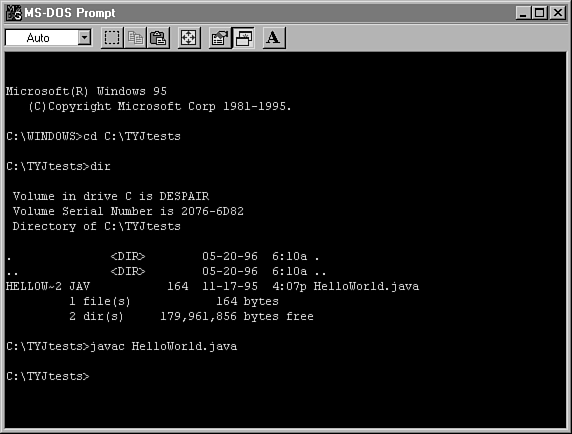Open the Properties toolbar icon
The image size is (572, 434).
pos(220,38)
